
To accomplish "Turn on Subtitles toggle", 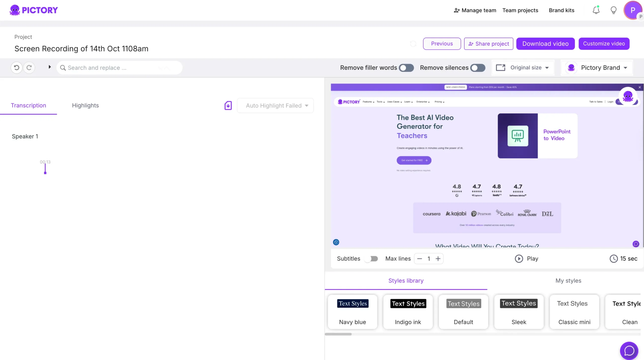I will [372, 259].
